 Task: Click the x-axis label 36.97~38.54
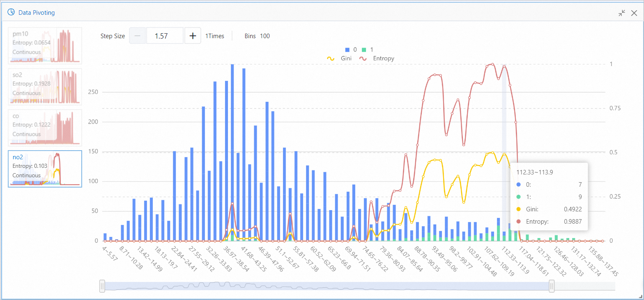pos(236,259)
